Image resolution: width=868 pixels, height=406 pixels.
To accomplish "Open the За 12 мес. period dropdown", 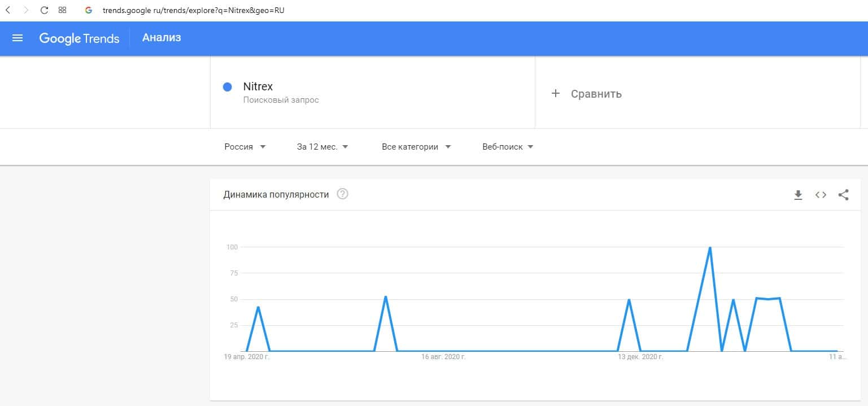I will (322, 147).
